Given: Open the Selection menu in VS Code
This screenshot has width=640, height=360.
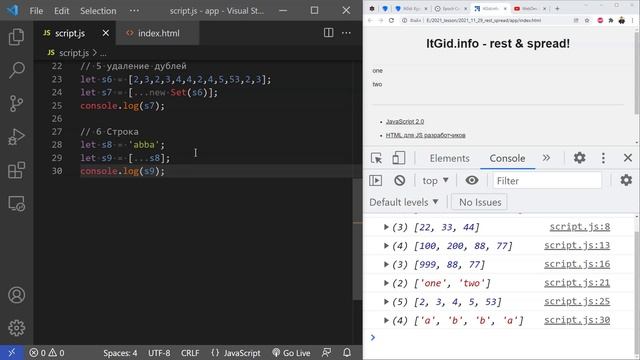Looking at the screenshot, I should 98,11.
